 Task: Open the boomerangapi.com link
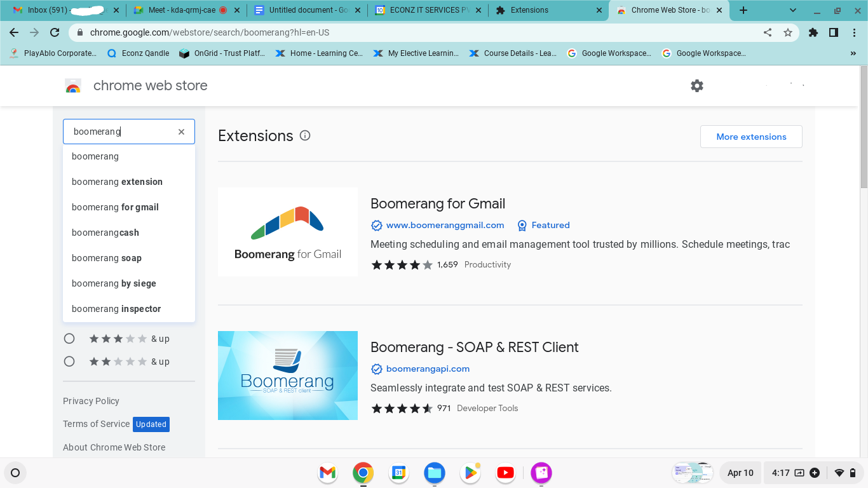(428, 369)
